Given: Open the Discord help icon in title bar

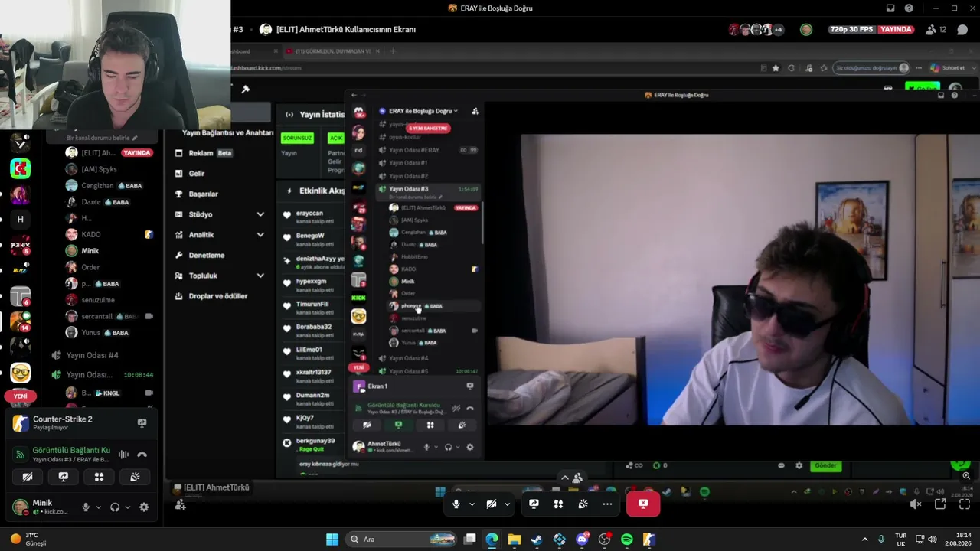Looking at the screenshot, I should (x=909, y=8).
